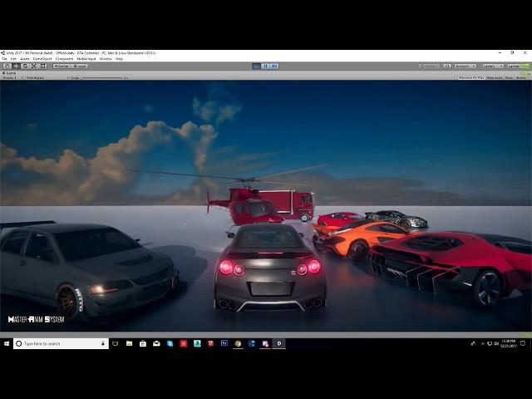Pause the running game
The width and height of the screenshot is (532, 399).
point(265,66)
